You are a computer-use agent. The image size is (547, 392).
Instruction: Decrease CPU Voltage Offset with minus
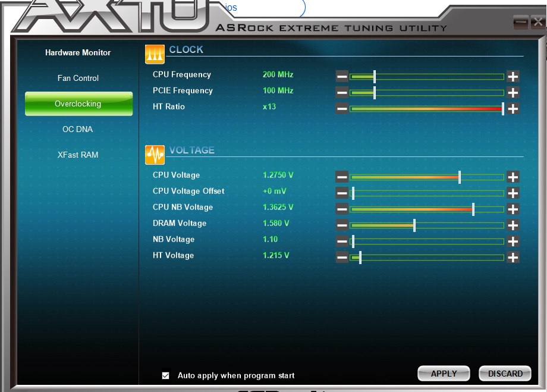click(x=342, y=193)
